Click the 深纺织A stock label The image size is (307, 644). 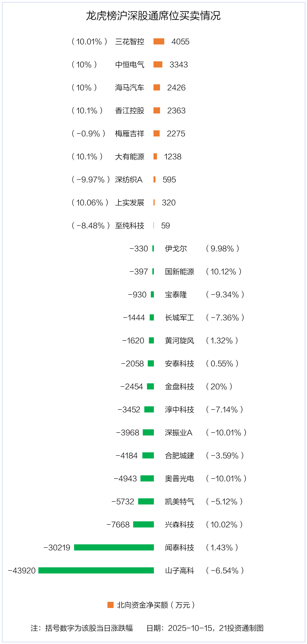[129, 179]
